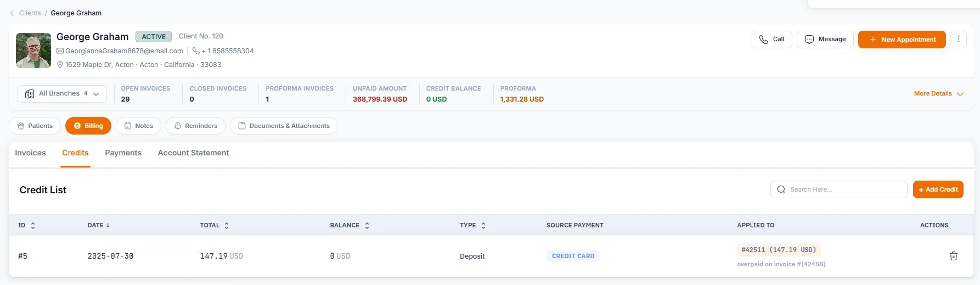
Task: Switch to the Patients tab
Action: click(x=35, y=126)
